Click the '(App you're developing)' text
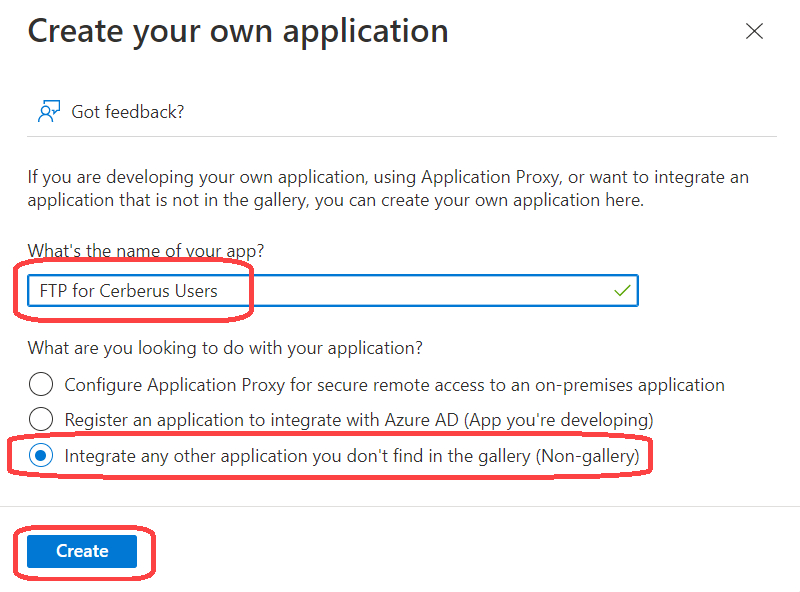800x592 pixels. coord(567,419)
